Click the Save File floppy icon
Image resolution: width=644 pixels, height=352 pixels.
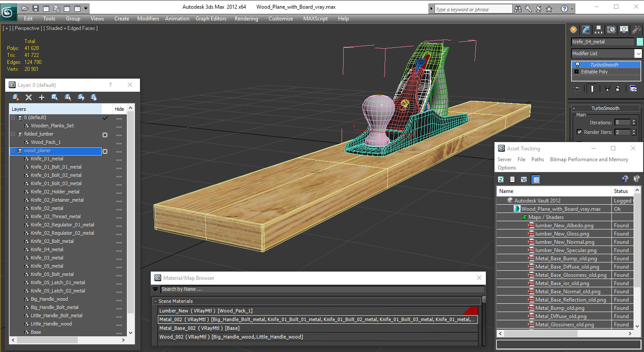click(36, 8)
